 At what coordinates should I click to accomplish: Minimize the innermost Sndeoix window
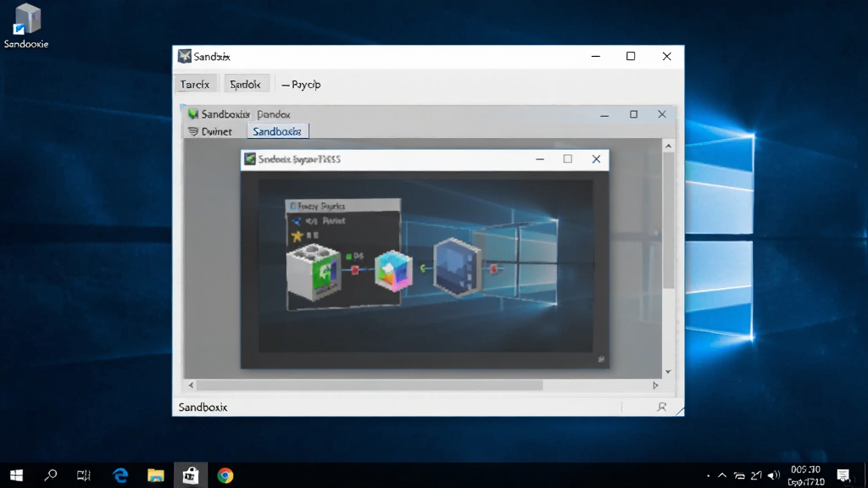(540, 159)
